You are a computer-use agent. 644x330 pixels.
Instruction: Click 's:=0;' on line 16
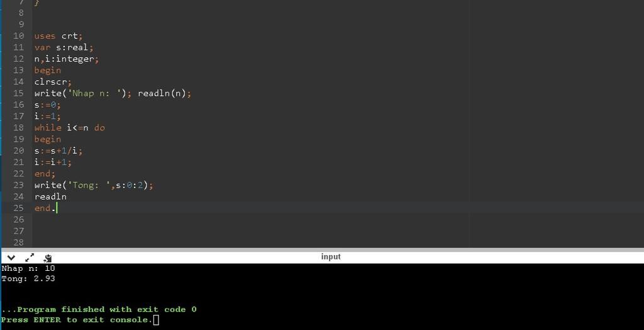click(48, 105)
